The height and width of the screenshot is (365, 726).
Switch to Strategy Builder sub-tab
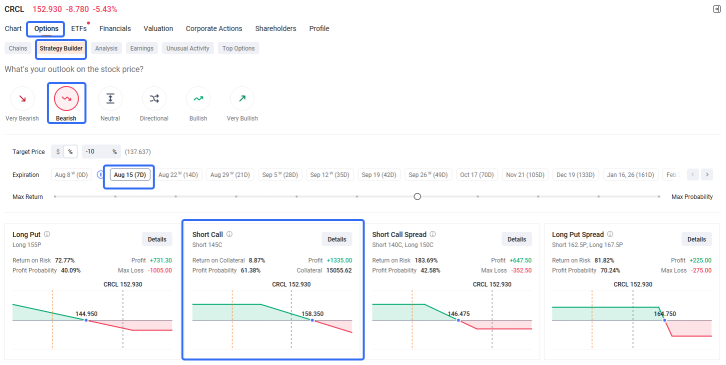pos(61,48)
